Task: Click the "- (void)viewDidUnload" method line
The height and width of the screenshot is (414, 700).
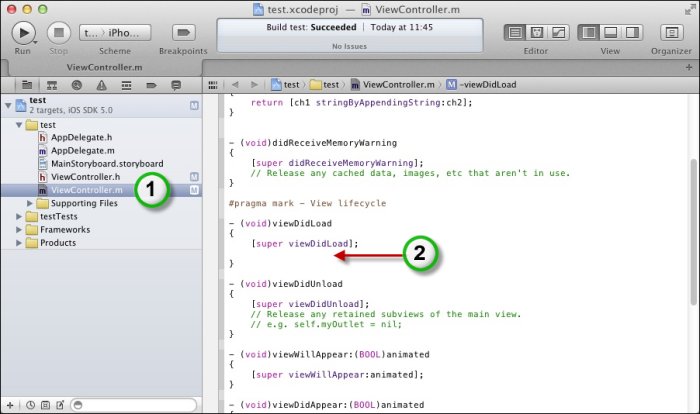Action: click(286, 284)
